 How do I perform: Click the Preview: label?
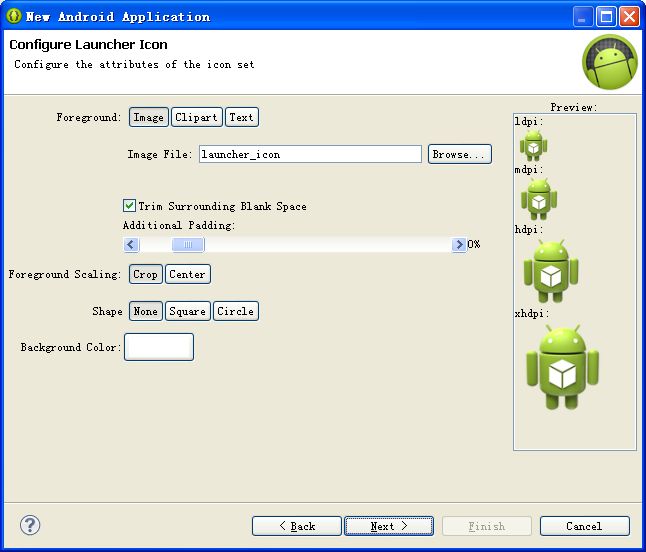pyautogui.click(x=574, y=108)
